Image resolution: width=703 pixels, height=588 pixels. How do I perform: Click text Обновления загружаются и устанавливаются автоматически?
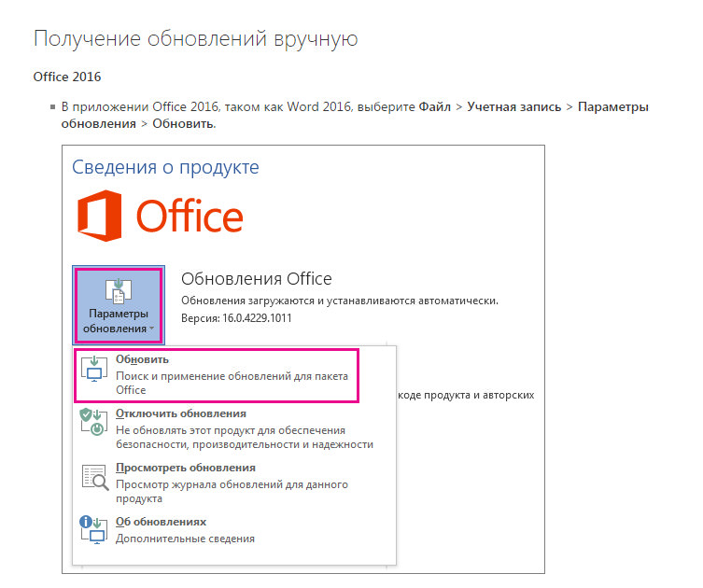340,301
